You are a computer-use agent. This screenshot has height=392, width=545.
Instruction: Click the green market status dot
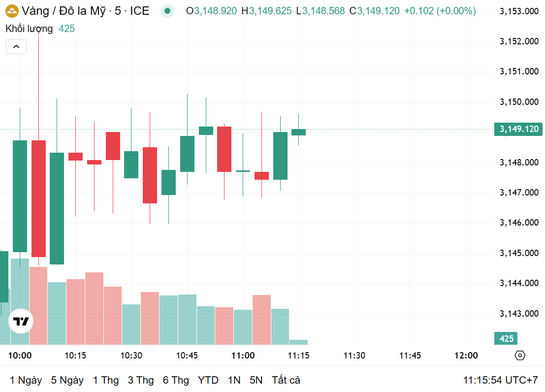point(168,11)
